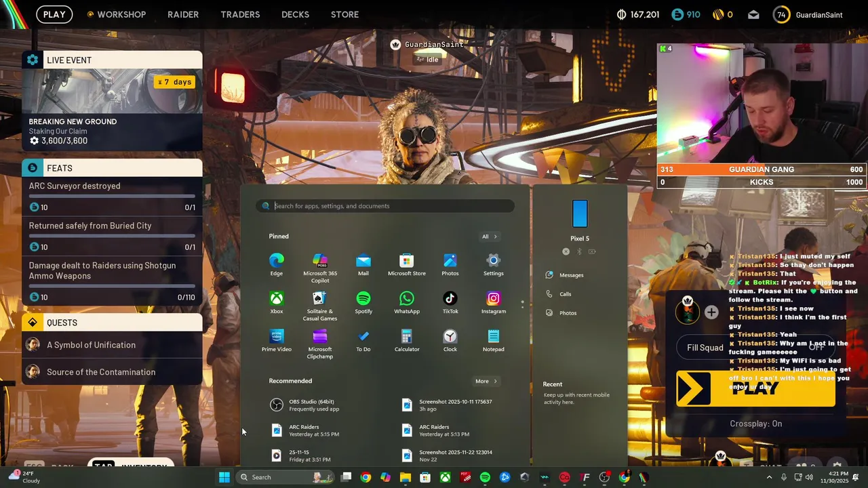Open TikTok pinned app
Image resolution: width=868 pixels, height=488 pixels.
450,302
